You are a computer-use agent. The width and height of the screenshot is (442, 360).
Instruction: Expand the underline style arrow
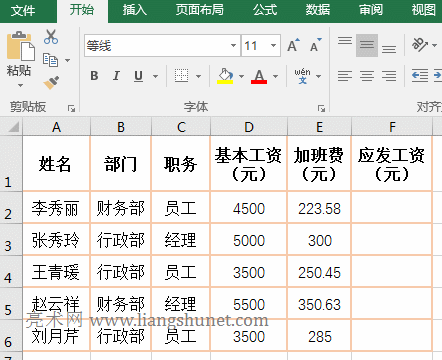(155, 76)
